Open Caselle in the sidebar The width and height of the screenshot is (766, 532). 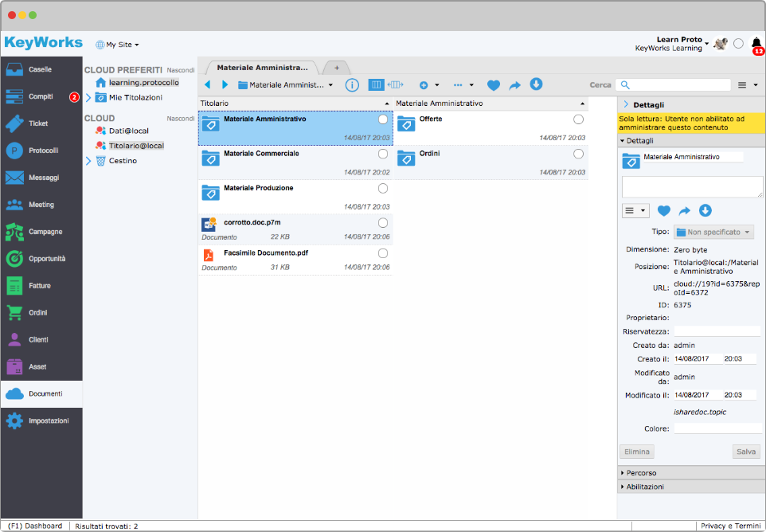(x=41, y=70)
